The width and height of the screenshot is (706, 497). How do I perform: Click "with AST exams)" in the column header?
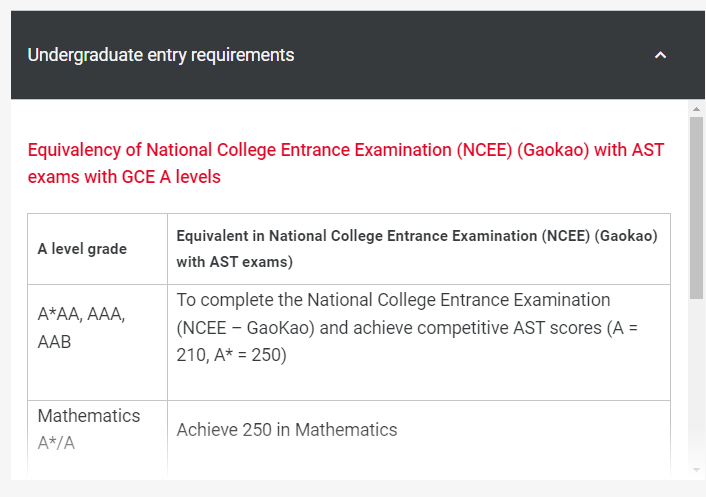click(x=234, y=262)
